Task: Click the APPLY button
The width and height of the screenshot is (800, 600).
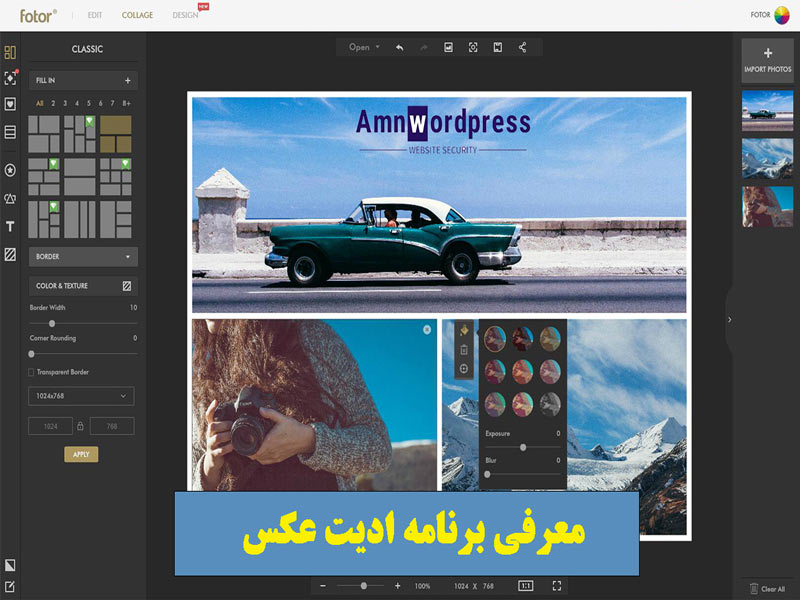Action: [81, 454]
